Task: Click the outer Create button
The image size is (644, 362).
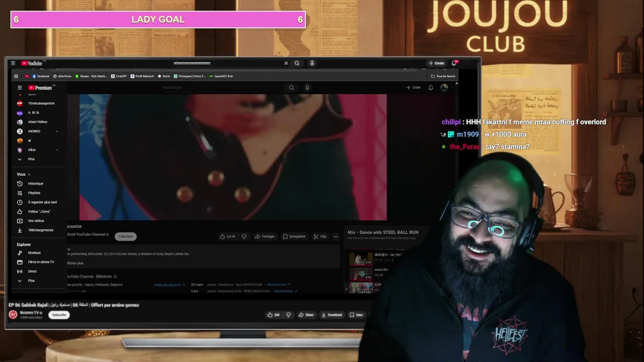Action: (x=437, y=63)
